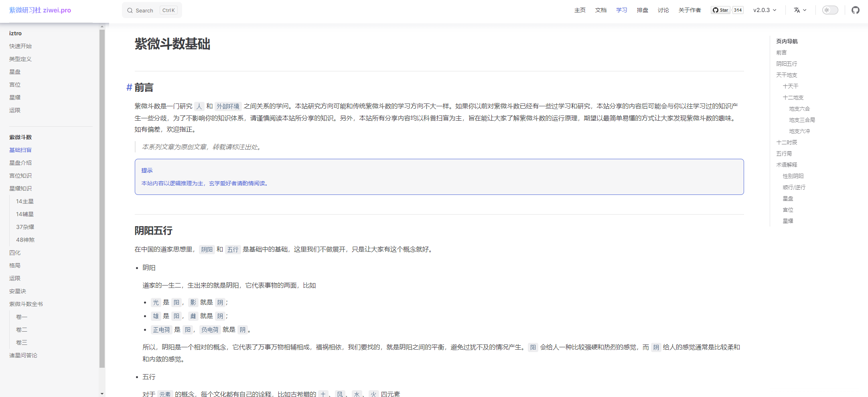Click the GitHub icon in the top-right corner
The width and height of the screenshot is (868, 397).
point(855,10)
